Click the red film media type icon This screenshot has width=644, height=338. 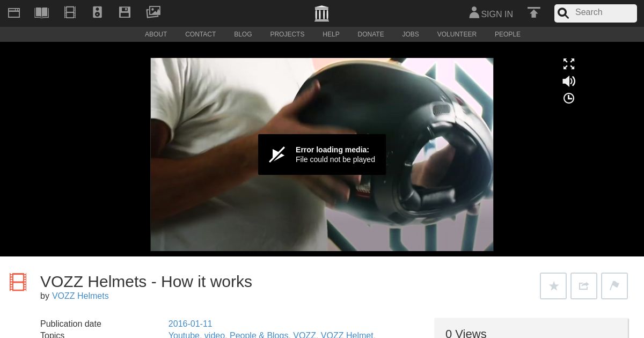tap(18, 282)
